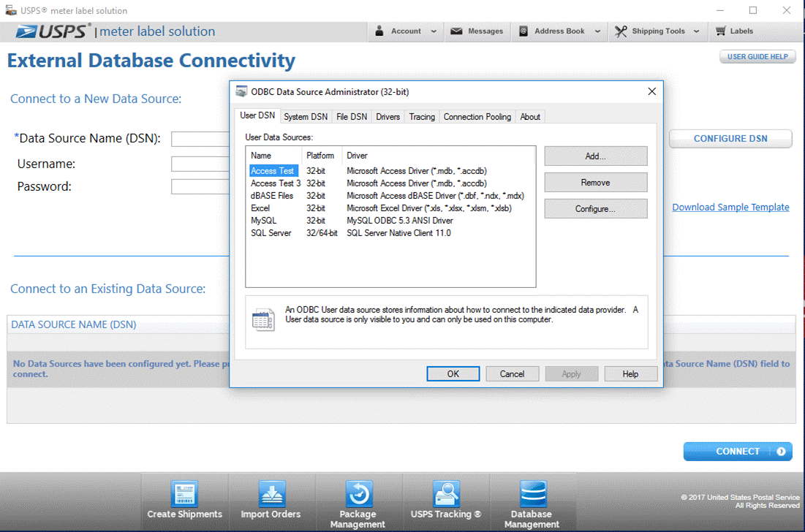The height and width of the screenshot is (532, 805).
Task: Click the USPS eagle logo
Action: pyautogui.click(x=27, y=31)
